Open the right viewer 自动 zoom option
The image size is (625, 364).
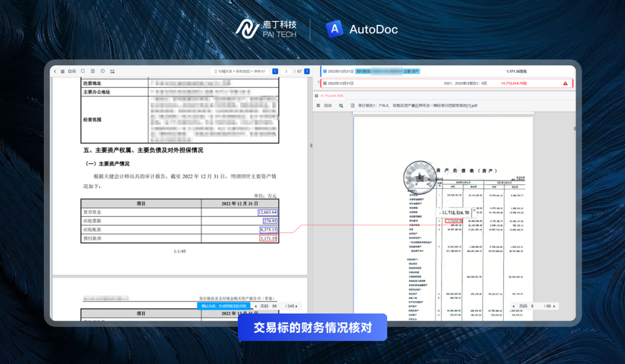click(328, 106)
